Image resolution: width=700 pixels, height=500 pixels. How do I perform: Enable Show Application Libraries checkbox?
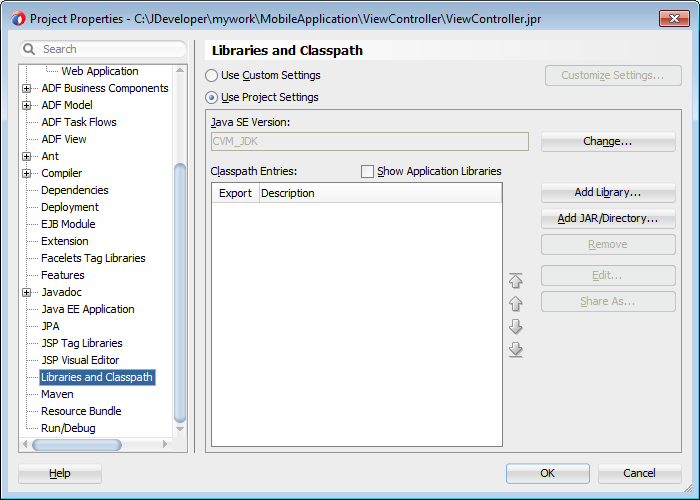pos(367,171)
